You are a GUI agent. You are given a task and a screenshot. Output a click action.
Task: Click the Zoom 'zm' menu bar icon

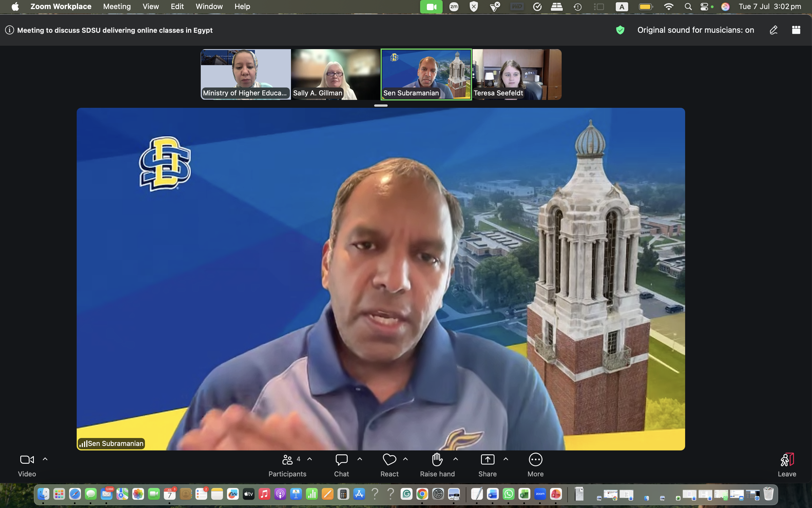coord(454,7)
